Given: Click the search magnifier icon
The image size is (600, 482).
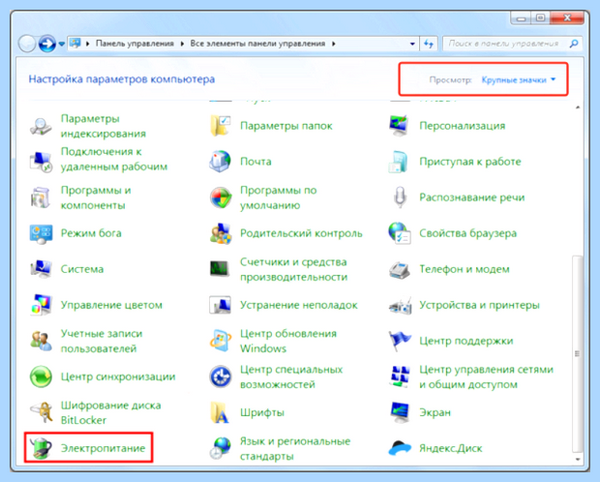Looking at the screenshot, I should [574, 44].
